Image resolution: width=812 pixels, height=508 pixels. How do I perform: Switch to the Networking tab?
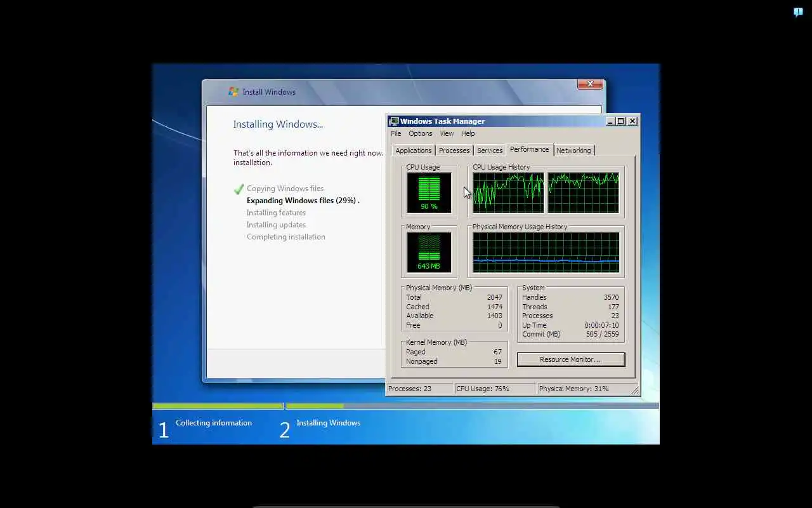click(573, 150)
